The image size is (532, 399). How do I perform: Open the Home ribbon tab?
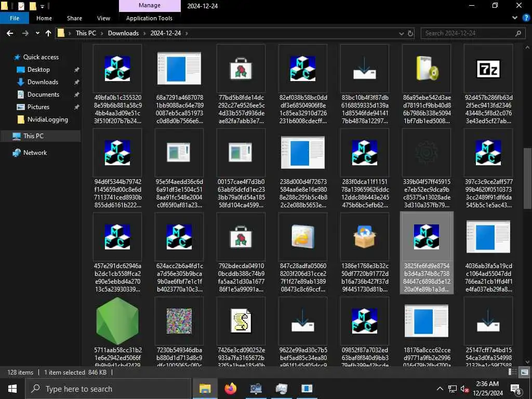tap(44, 18)
